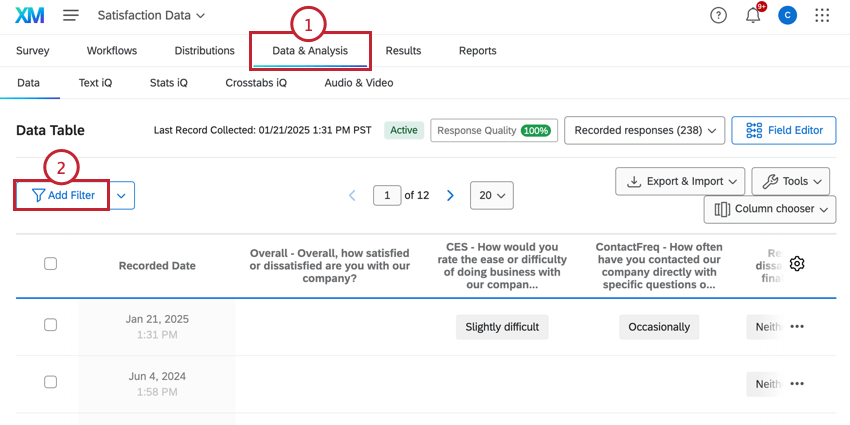
Task: Open the Workflows tab
Action: point(112,51)
